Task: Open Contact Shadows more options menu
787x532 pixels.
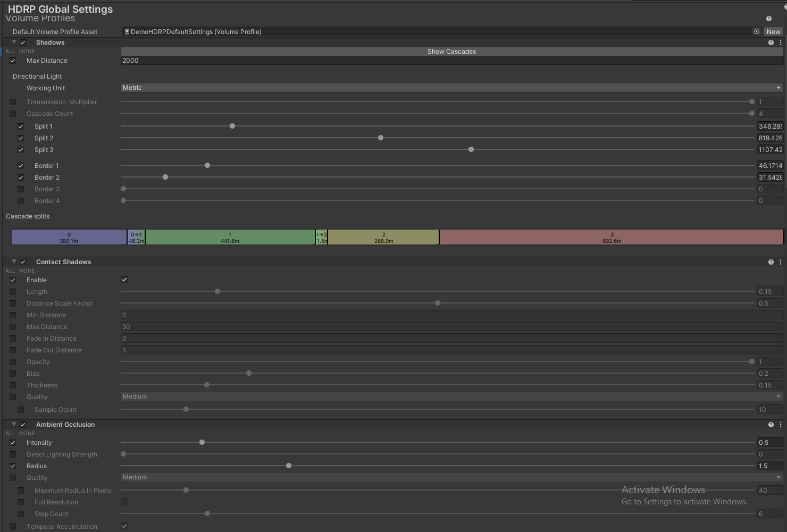Action: [x=781, y=262]
